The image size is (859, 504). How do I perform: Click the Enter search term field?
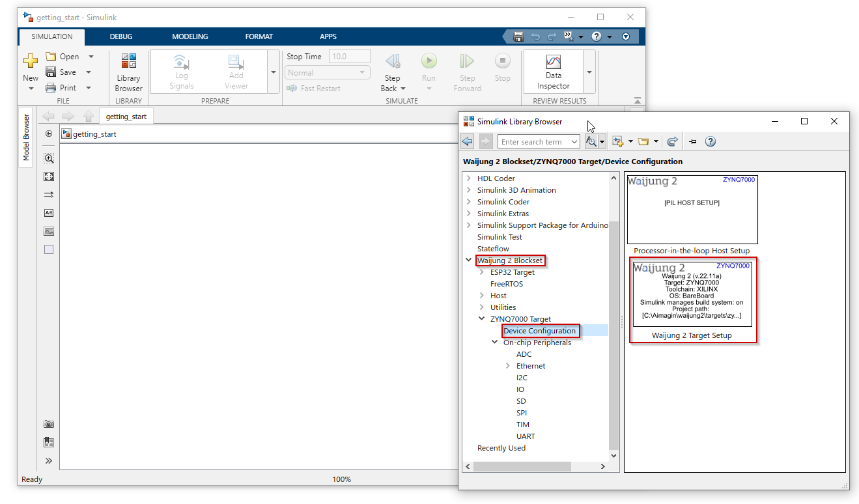[533, 142]
